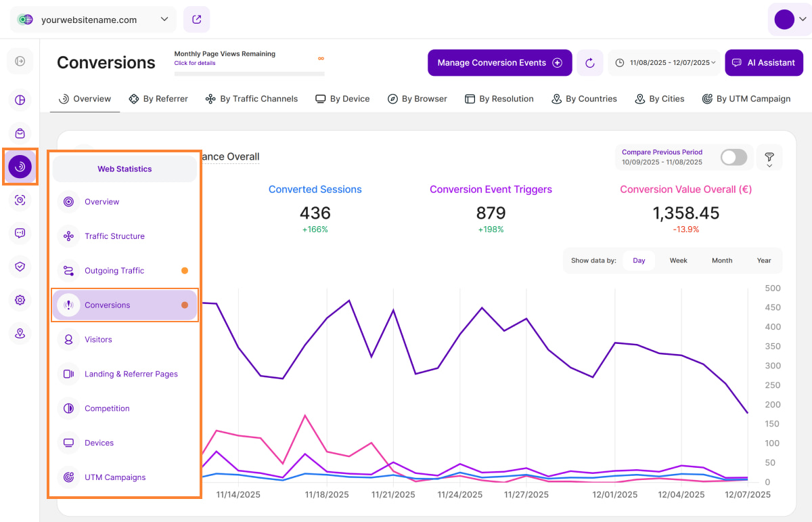Expand the user avatar account menu

(790, 20)
